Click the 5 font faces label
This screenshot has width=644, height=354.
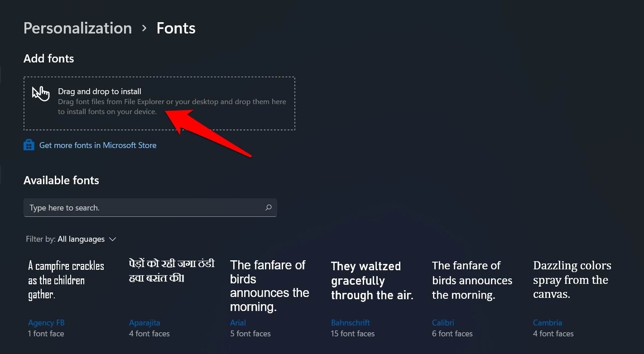point(250,334)
